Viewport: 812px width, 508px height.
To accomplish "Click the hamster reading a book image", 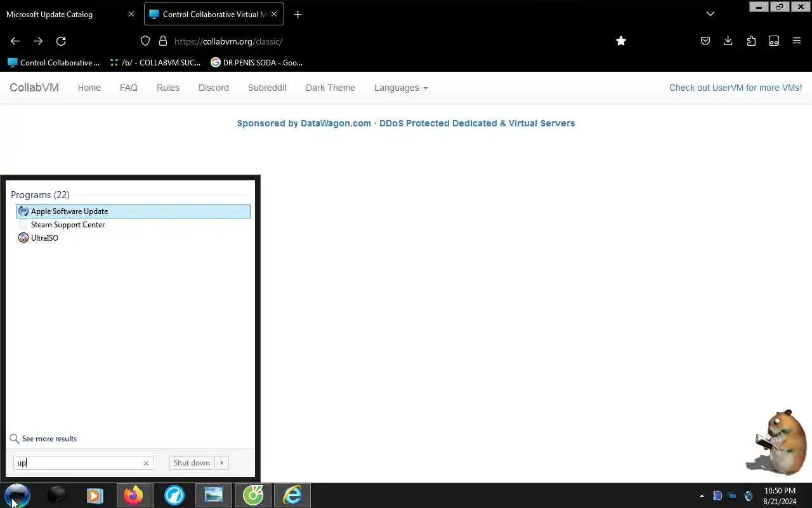I will coord(776,442).
